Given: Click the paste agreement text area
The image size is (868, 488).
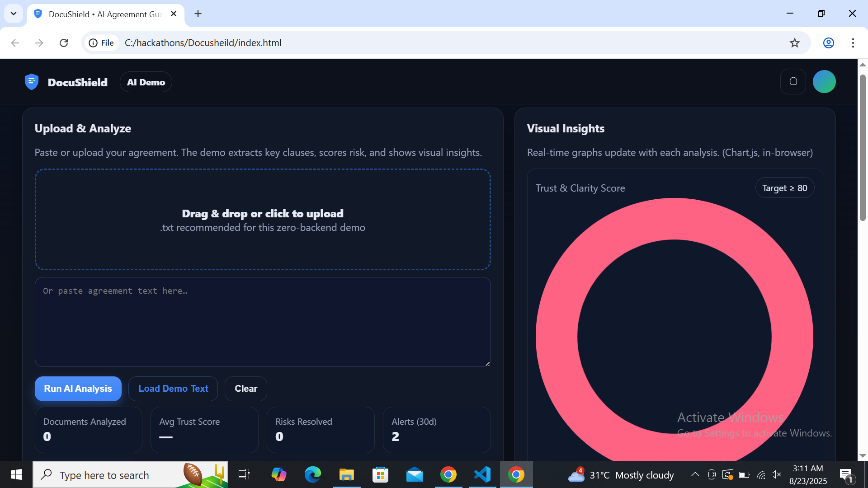Looking at the screenshot, I should [262, 322].
